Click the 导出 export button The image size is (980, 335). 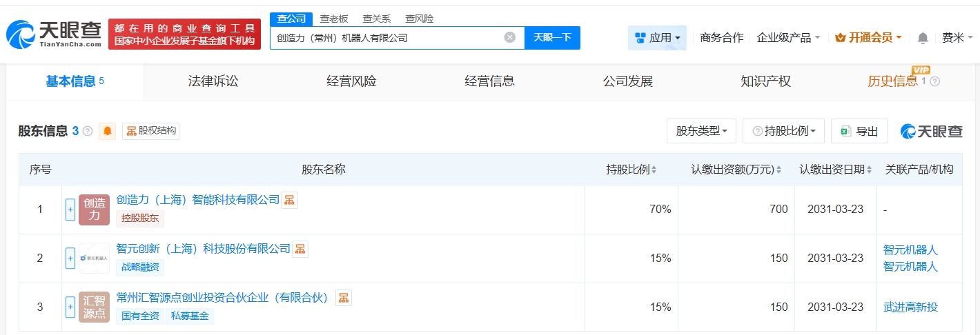(860, 131)
